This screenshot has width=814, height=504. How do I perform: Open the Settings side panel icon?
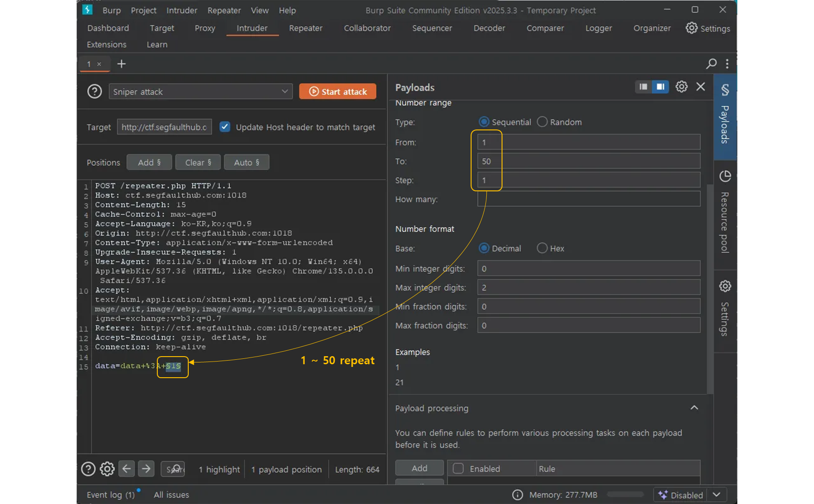(725, 287)
